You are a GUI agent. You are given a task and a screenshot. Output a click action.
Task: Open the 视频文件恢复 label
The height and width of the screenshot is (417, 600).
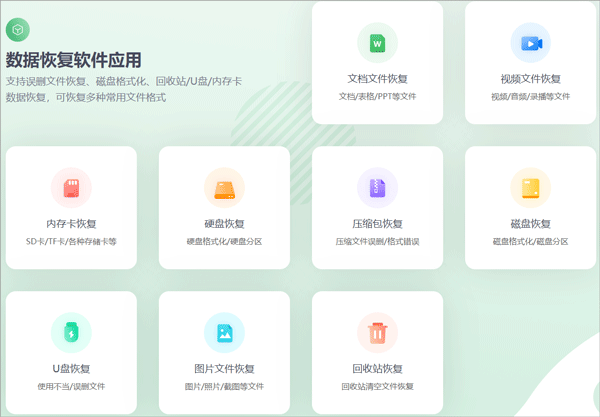click(530, 79)
